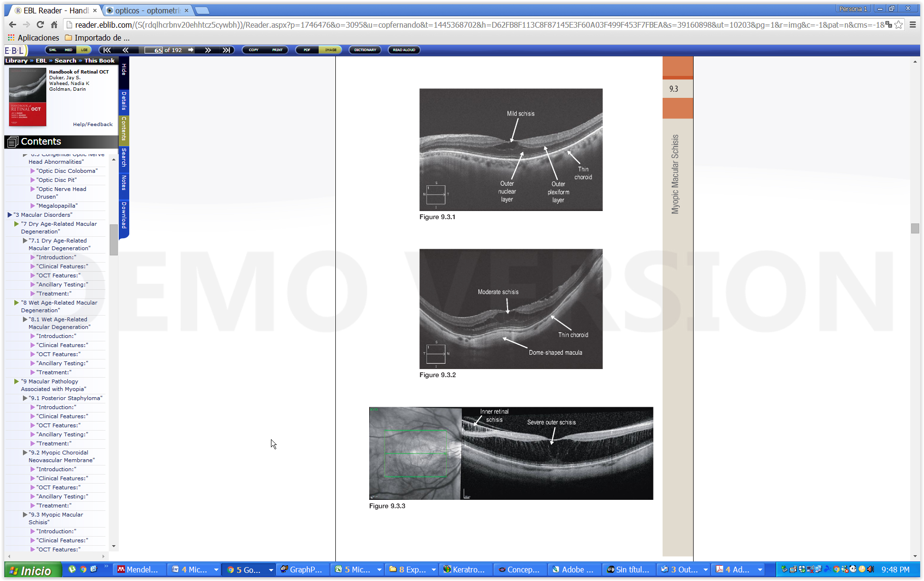Click the Inicio start button
Viewport: 924px width, 581px height.
pos(33,570)
